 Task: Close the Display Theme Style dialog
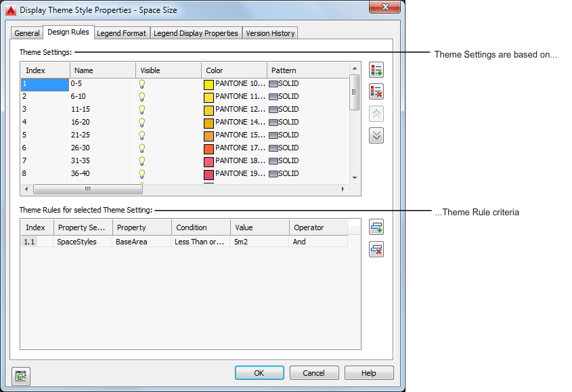click(385, 7)
